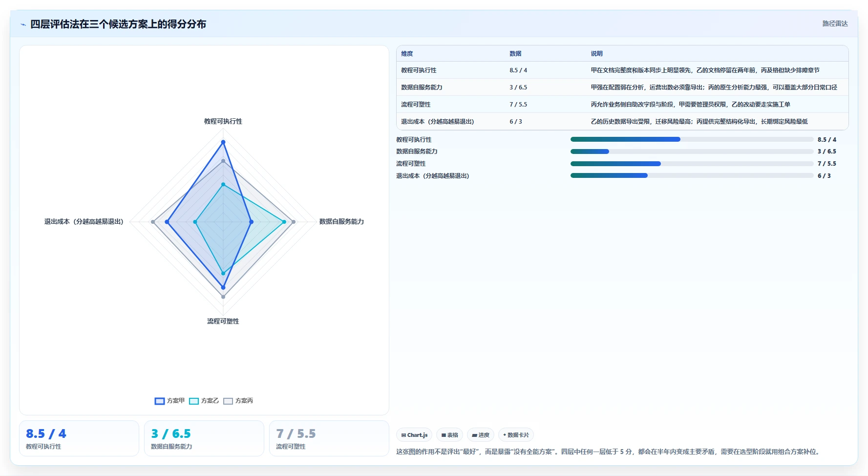Open the 7 / 5.5 流程可塑性 stat card
Screen dimensions: 868x476
pyautogui.click(x=329, y=438)
